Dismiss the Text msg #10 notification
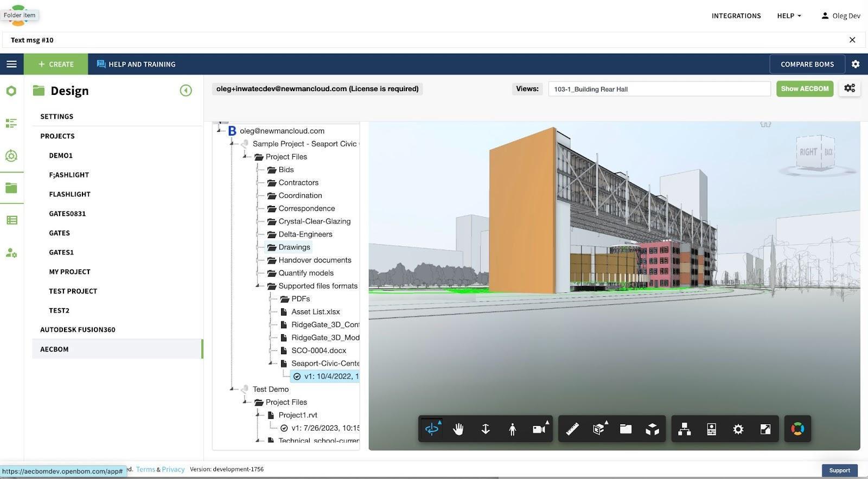This screenshot has width=868, height=479. [x=852, y=40]
